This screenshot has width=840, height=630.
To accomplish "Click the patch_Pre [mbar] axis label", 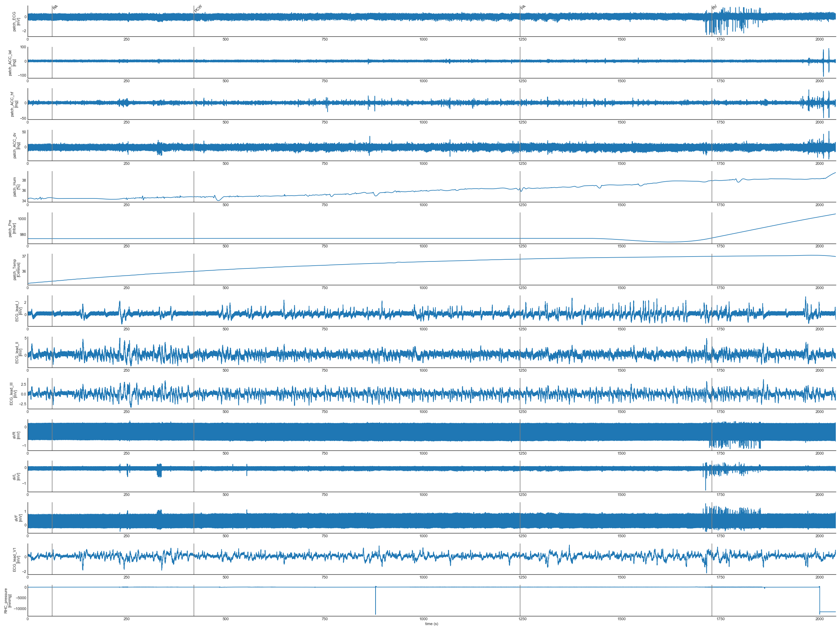I will (12, 228).
